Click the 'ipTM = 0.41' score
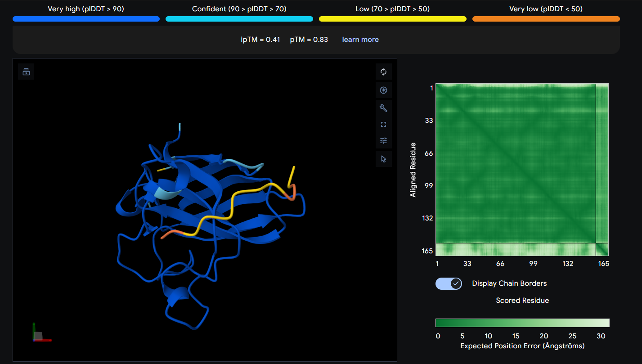Viewport: 642px width, 364px height. 260,40
